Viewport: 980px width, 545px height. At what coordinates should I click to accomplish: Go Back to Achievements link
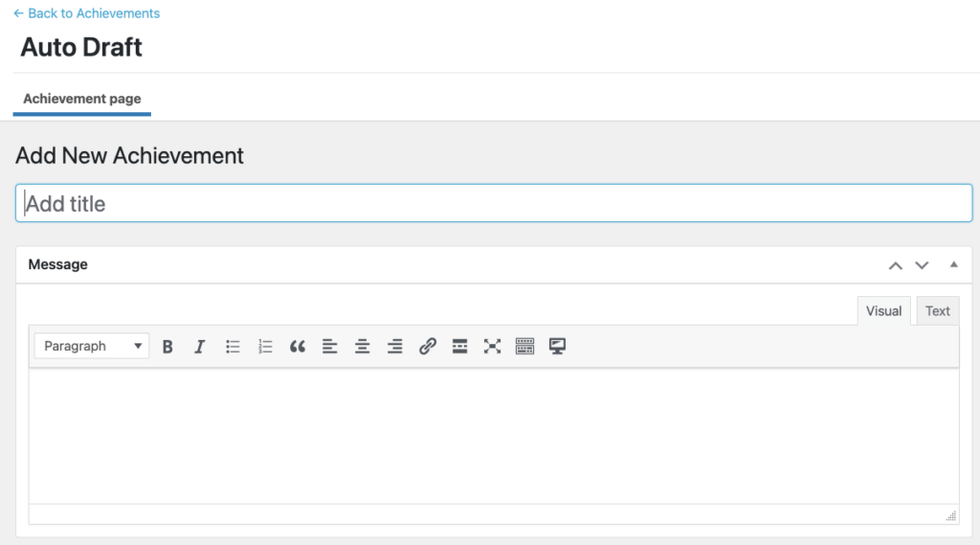click(x=87, y=13)
